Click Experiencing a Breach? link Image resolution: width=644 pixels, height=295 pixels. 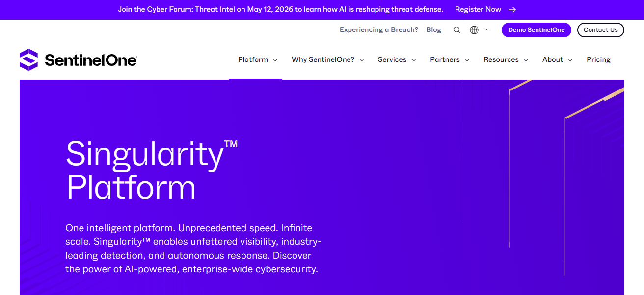(x=378, y=30)
